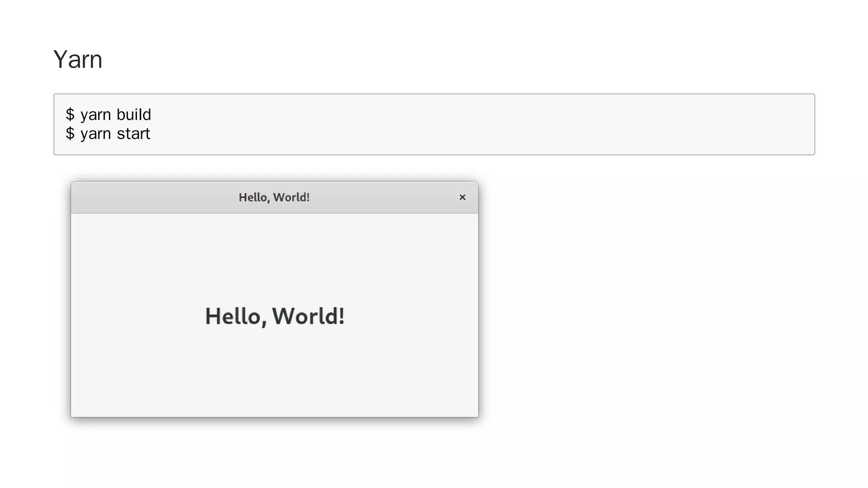This screenshot has height=488, width=868.
Task: Close the Hello, World! window
Action: click(x=462, y=197)
